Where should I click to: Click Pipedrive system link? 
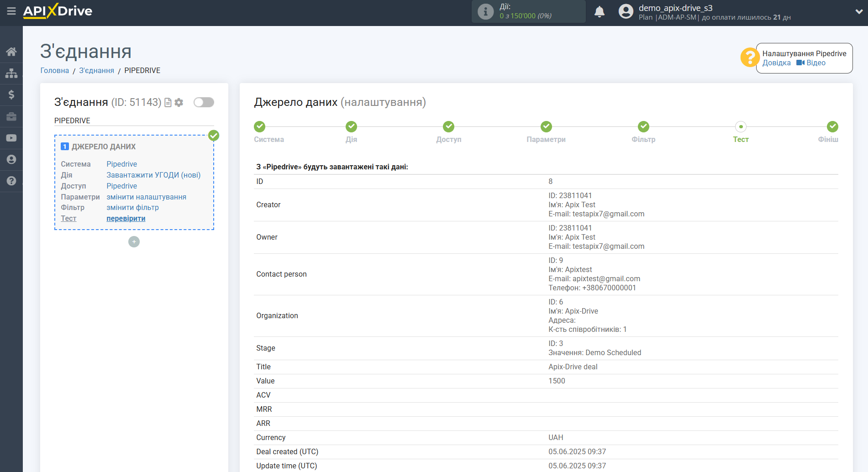[x=122, y=164]
